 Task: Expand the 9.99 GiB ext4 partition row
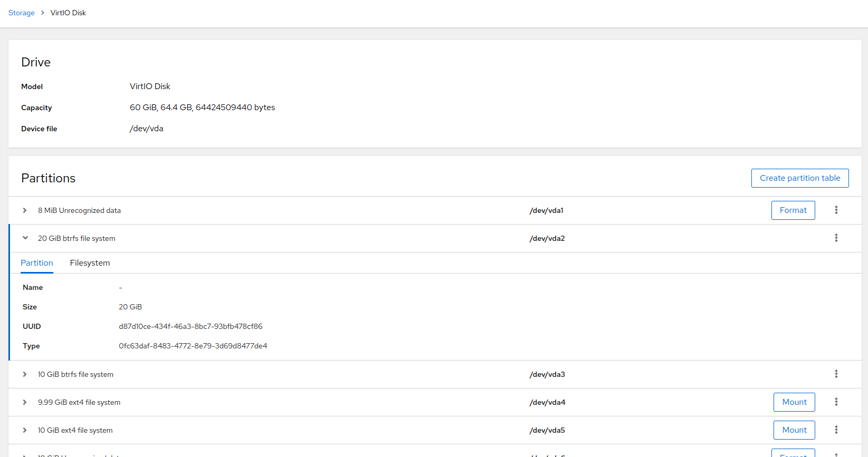tap(25, 402)
